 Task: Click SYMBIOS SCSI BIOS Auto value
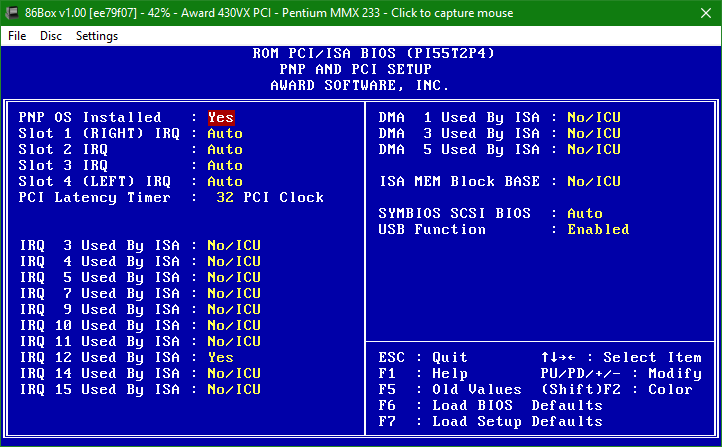coord(585,214)
